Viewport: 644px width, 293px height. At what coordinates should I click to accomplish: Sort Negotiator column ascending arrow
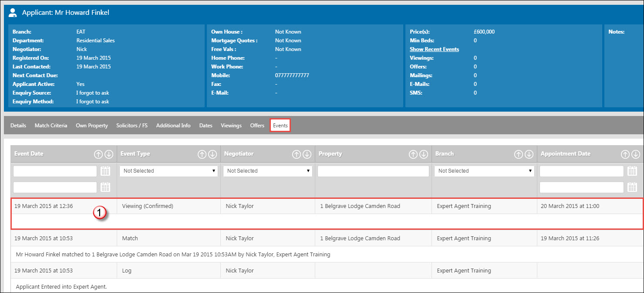[x=297, y=154]
